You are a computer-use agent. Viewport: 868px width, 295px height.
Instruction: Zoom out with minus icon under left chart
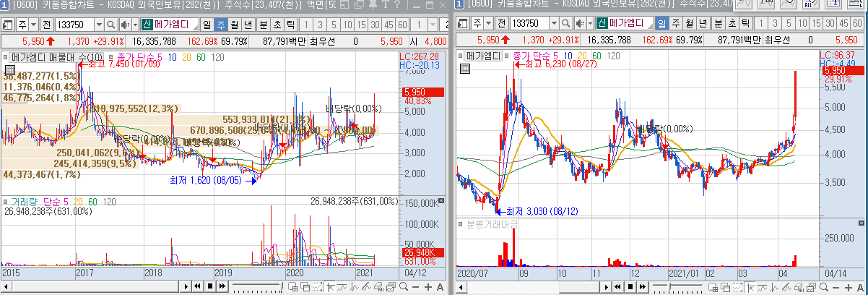[x=416, y=286]
